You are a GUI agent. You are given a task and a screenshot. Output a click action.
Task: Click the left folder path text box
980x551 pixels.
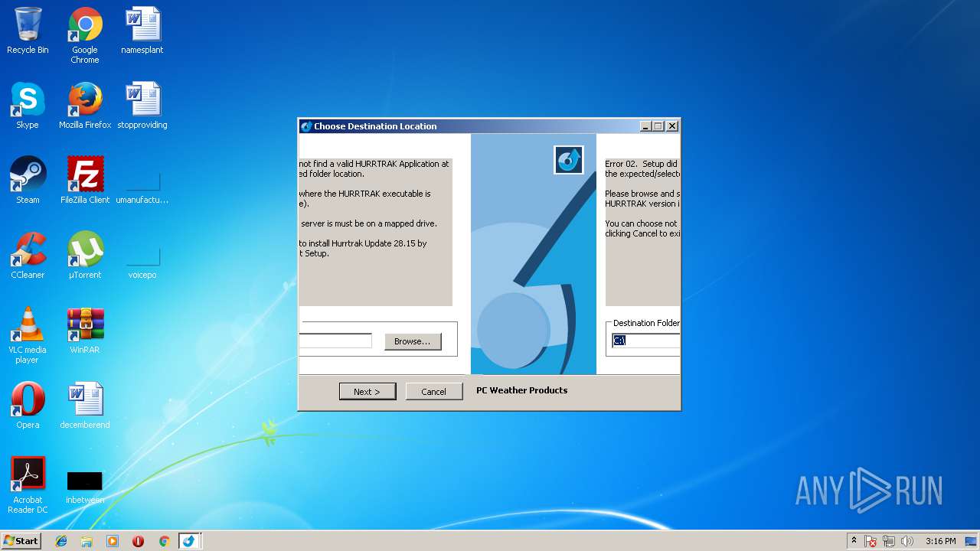pyautogui.click(x=335, y=341)
